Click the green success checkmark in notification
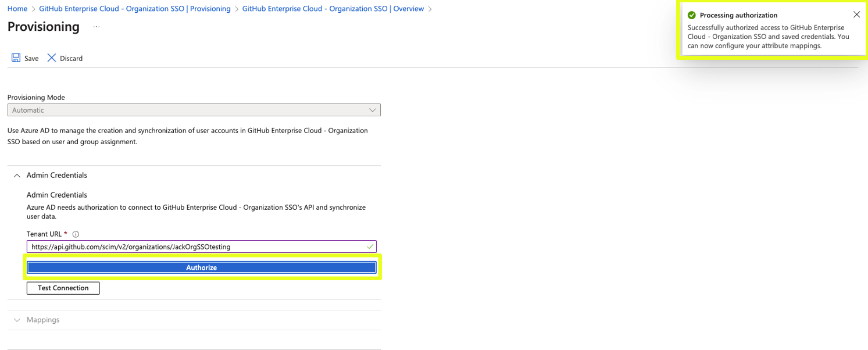Screen dimensions: 868x350 (x=691, y=15)
